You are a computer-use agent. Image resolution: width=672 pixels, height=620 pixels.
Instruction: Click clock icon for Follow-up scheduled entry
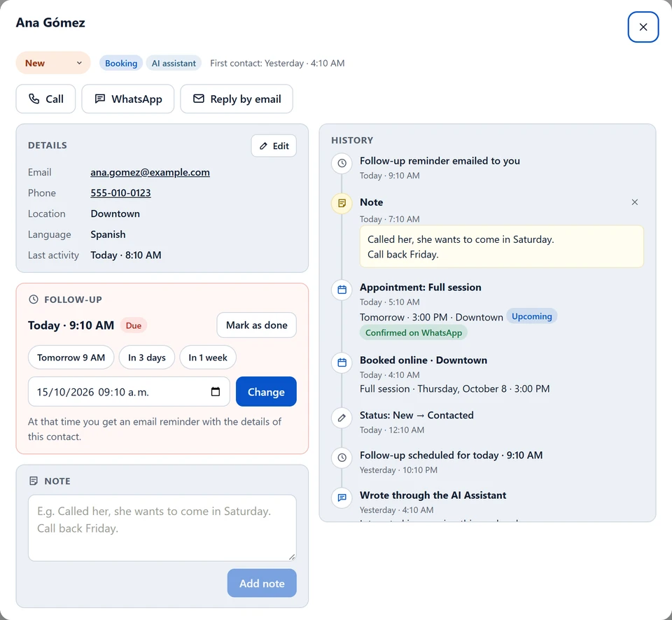click(x=342, y=458)
